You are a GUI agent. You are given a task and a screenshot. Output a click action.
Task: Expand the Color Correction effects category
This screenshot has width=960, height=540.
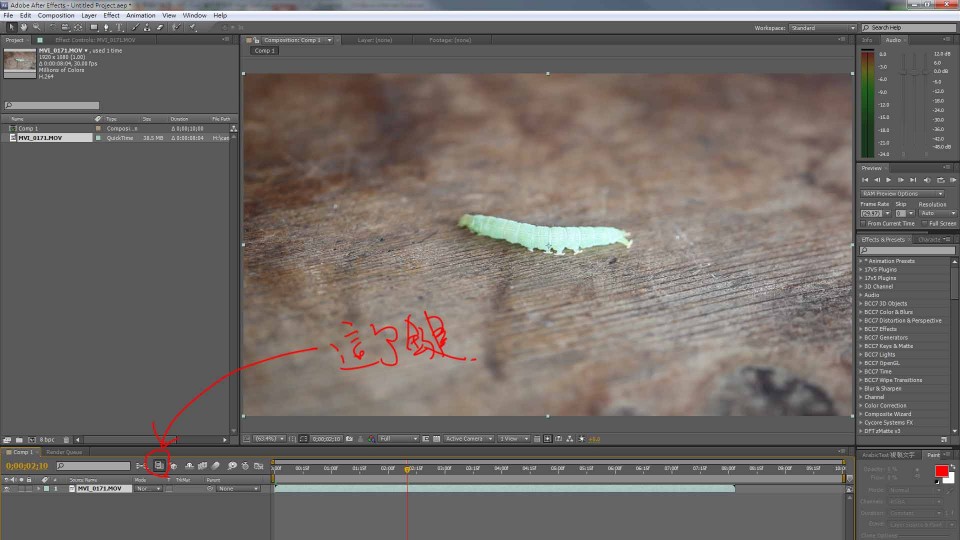pyautogui.click(x=860, y=405)
